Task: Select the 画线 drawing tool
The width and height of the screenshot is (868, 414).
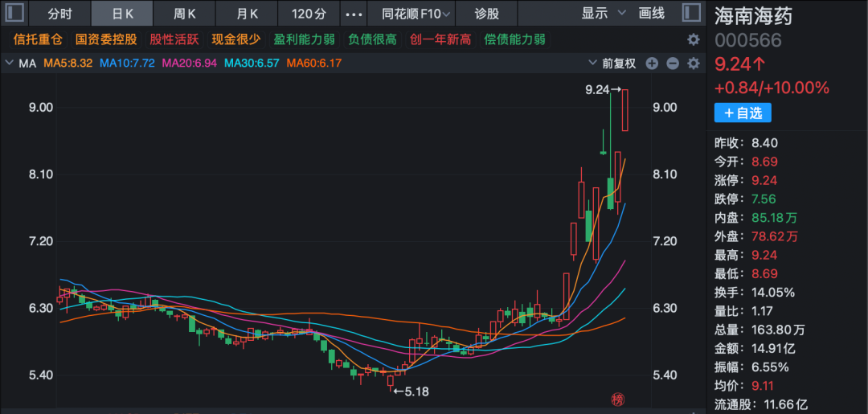Action: (x=651, y=14)
